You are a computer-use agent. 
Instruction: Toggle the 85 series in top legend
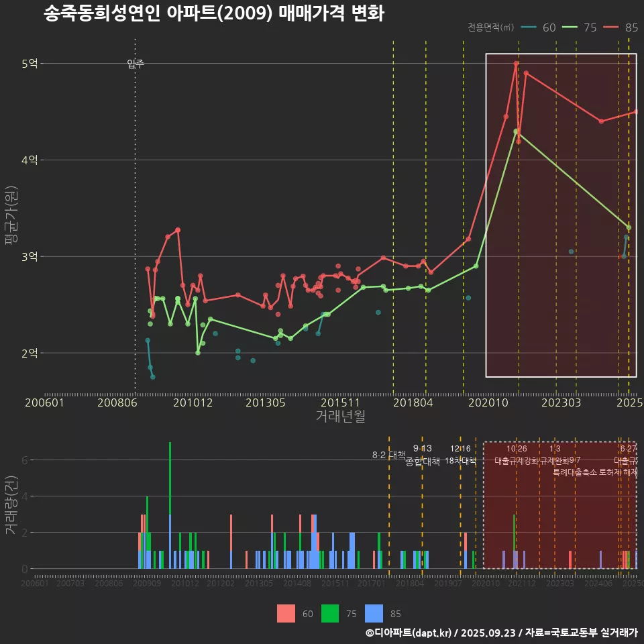coord(621,28)
